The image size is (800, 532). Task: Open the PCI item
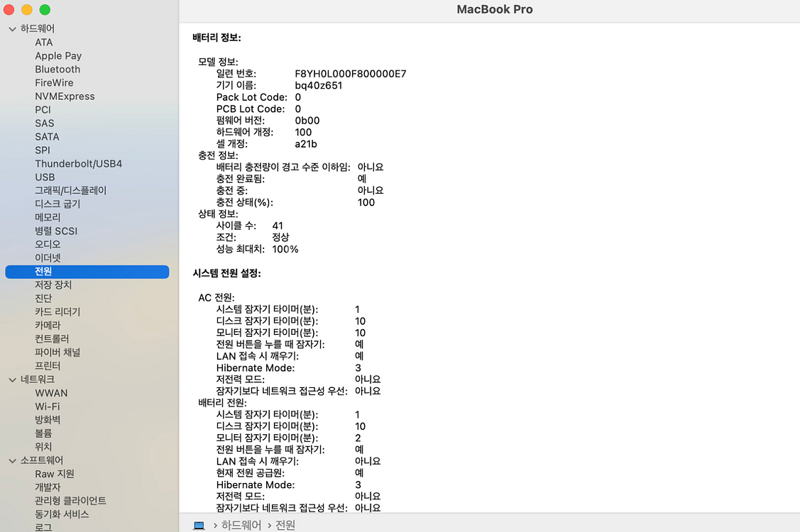click(43, 110)
